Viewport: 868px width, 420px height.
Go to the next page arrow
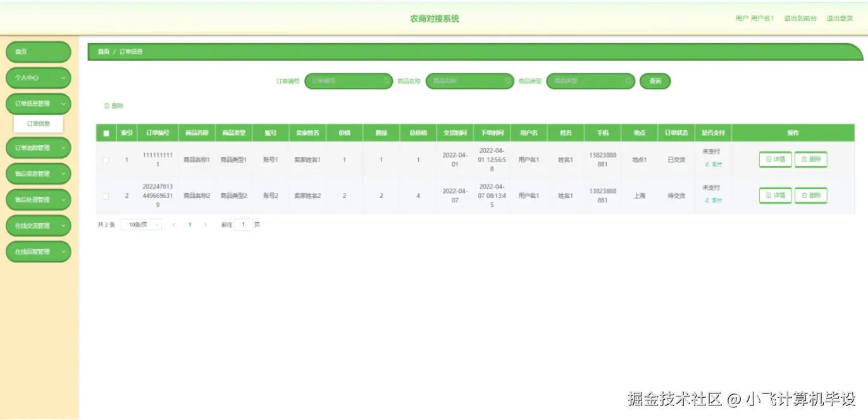pyautogui.click(x=205, y=225)
